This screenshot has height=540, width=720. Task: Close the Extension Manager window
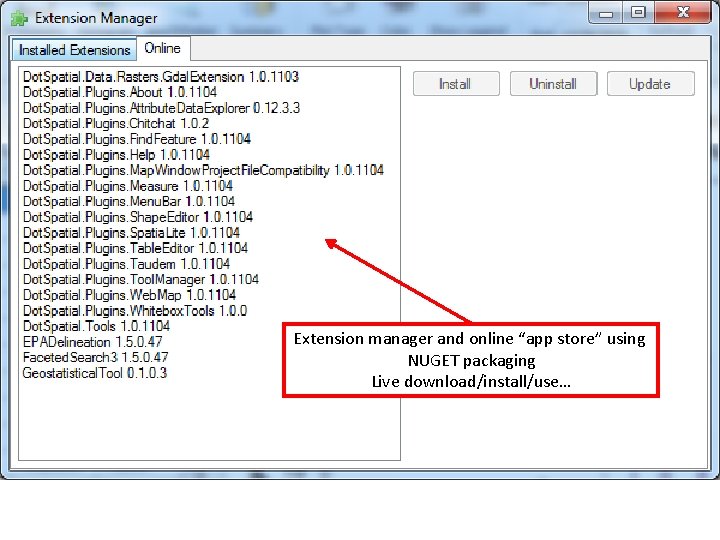683,12
